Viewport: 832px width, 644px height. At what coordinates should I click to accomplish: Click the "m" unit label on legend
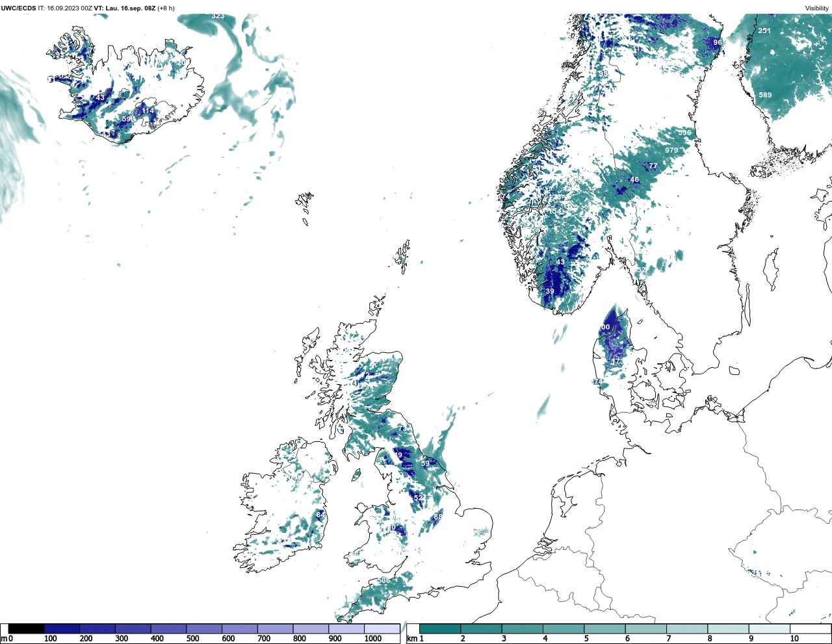point(4,639)
